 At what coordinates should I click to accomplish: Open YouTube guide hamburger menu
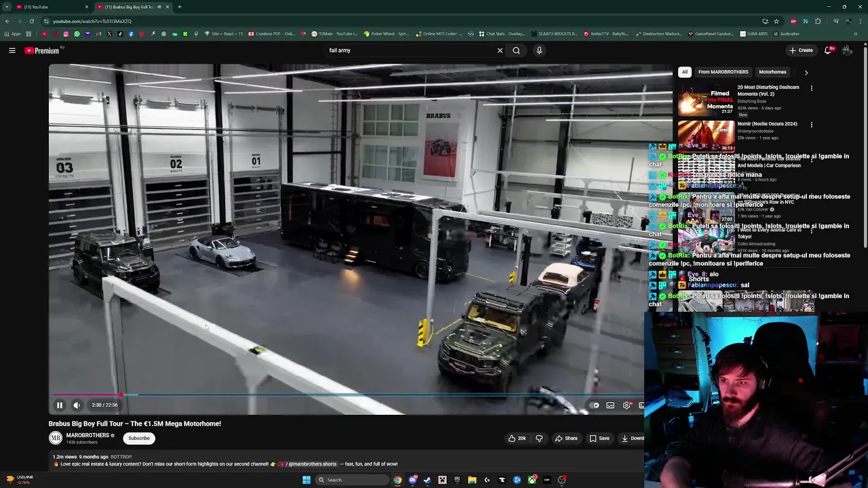coord(12,50)
